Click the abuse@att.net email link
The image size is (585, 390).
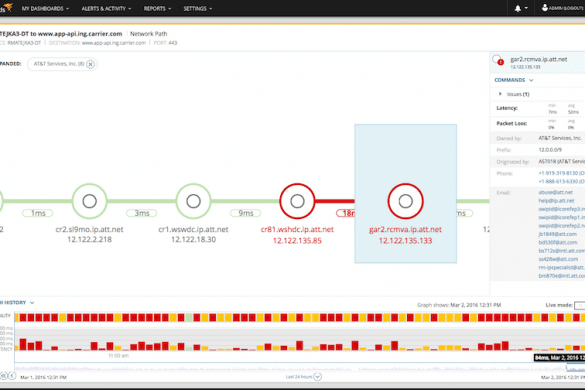click(555, 192)
